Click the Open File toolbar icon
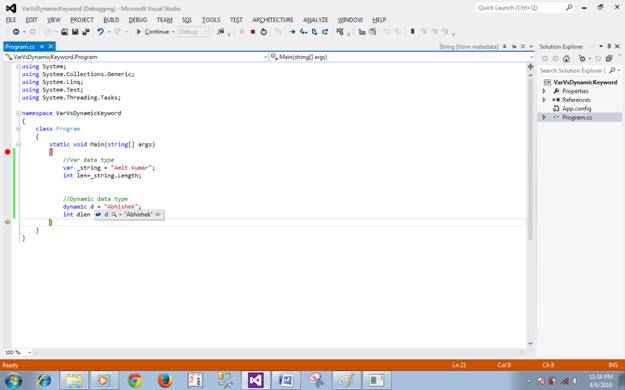 click(64, 32)
